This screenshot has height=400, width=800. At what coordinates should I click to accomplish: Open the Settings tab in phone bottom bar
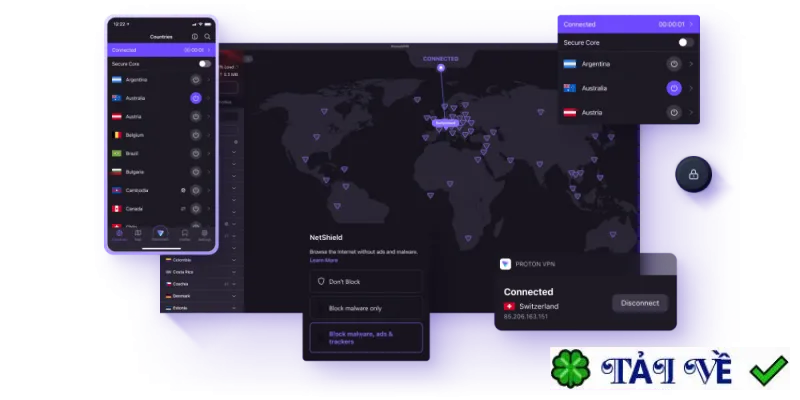(204, 235)
